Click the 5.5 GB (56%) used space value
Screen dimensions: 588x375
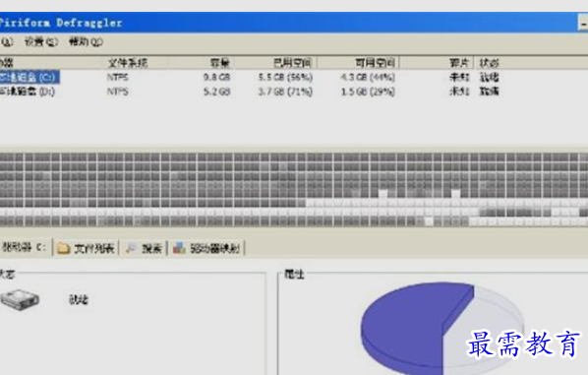tap(285, 78)
